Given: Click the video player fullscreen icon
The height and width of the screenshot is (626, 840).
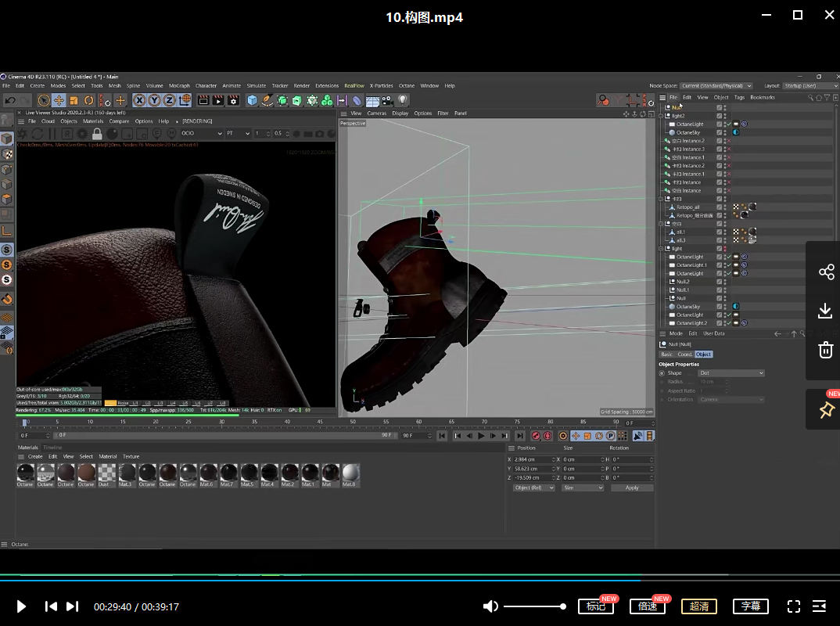Looking at the screenshot, I should (x=793, y=606).
